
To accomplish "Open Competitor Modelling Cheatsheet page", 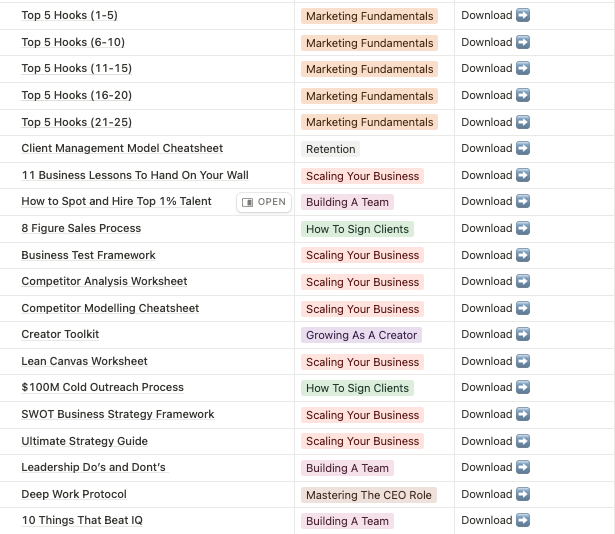I will pyautogui.click(x=110, y=308).
